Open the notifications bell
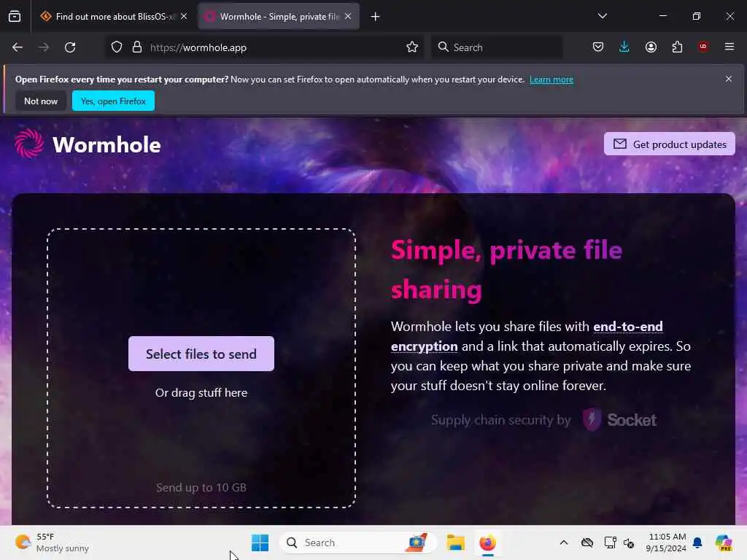This screenshot has height=560, width=747. 697,542
